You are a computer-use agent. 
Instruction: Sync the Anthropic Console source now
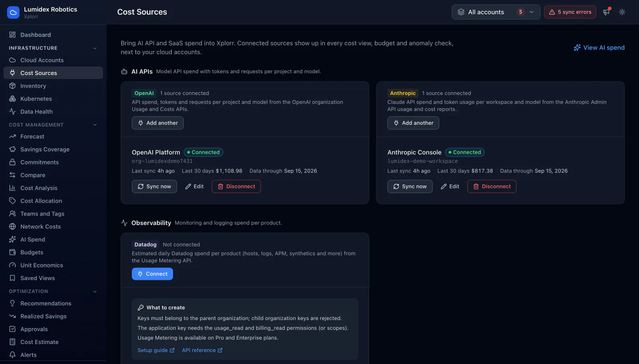[x=410, y=186]
